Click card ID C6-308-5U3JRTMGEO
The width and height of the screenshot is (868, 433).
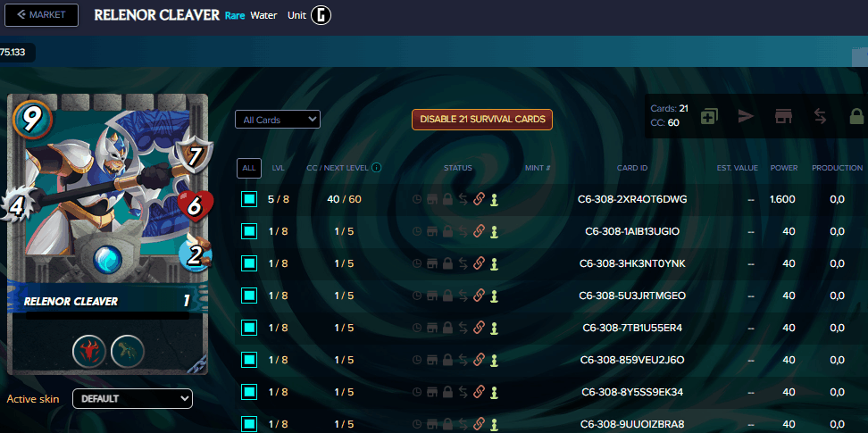click(632, 296)
